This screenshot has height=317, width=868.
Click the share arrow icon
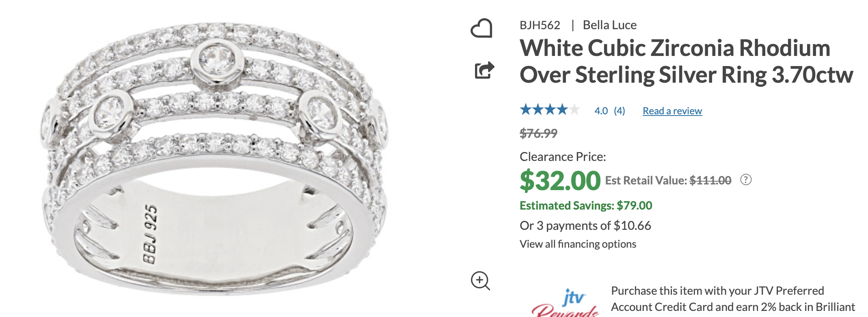484,70
